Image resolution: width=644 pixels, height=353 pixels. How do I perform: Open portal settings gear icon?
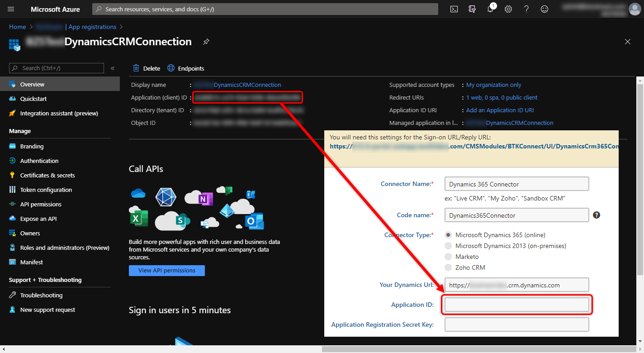tap(508, 9)
